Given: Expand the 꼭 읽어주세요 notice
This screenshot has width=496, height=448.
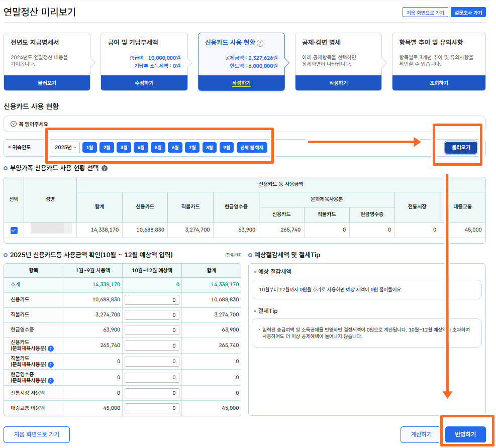Looking at the screenshot, I should click(x=13, y=124).
